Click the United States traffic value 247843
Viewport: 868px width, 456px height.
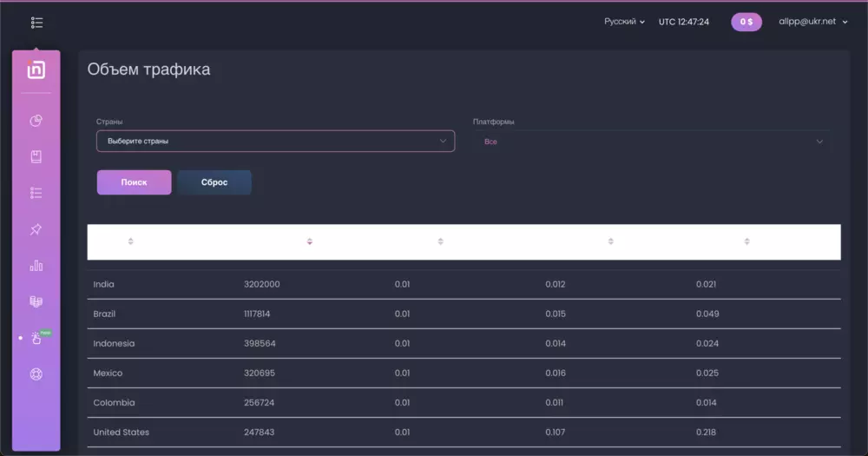259,433
